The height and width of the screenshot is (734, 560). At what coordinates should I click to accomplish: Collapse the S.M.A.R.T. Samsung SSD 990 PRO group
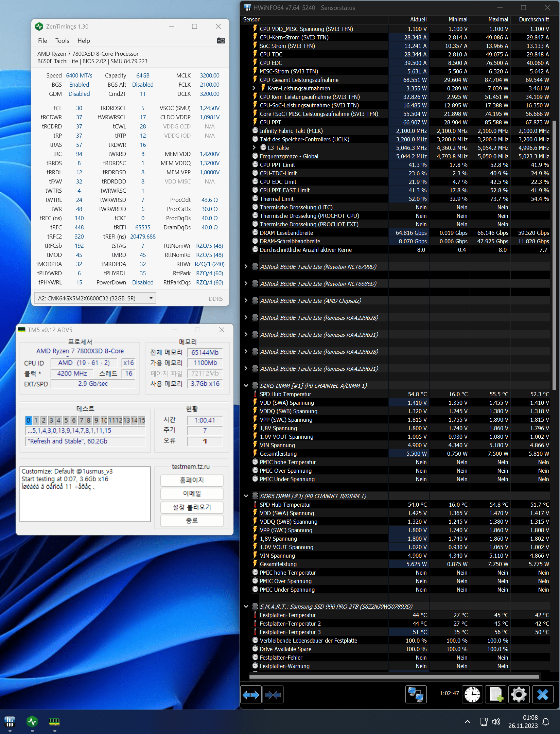(246, 607)
